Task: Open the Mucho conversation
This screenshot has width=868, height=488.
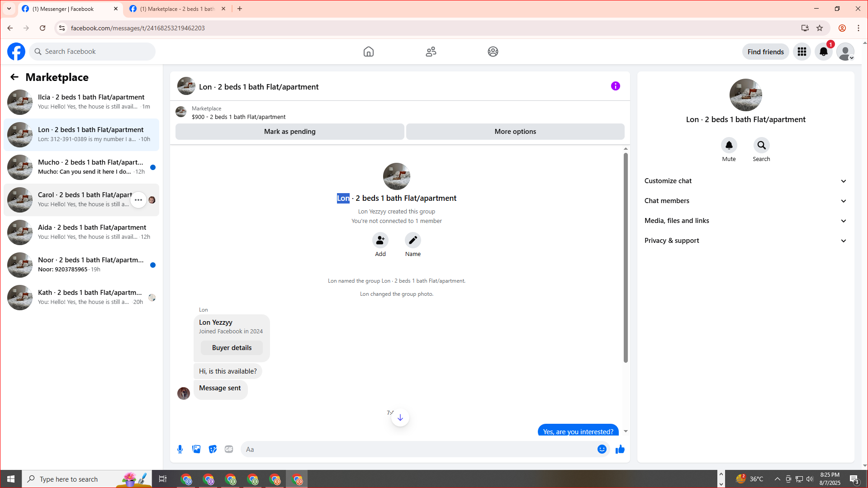Action: click(x=81, y=167)
